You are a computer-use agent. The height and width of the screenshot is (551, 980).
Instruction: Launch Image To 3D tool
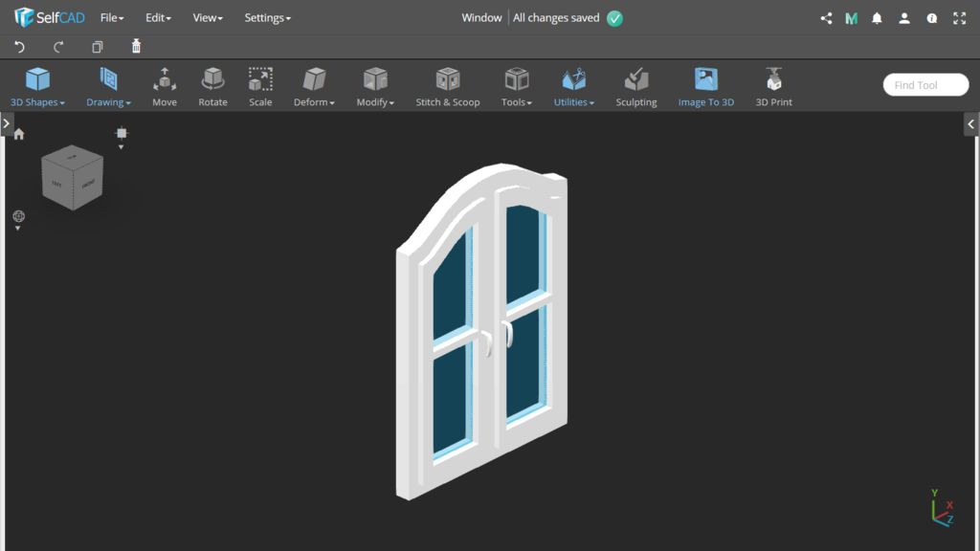[705, 86]
